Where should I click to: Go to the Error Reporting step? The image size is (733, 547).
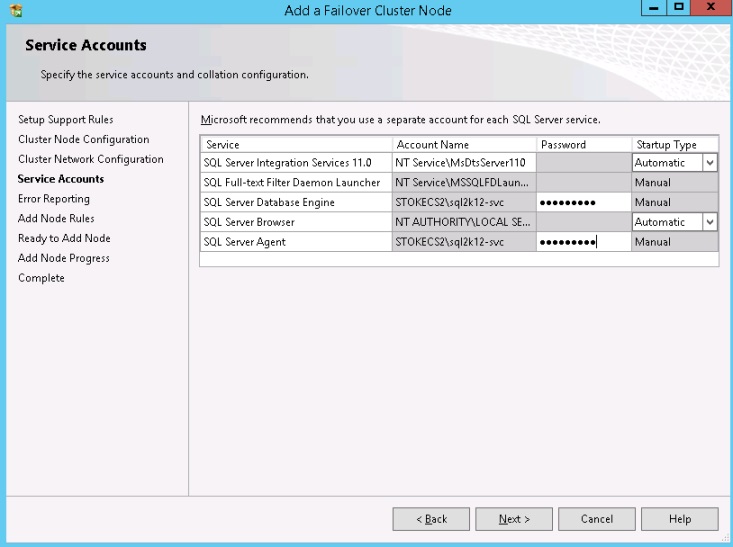click(x=54, y=199)
